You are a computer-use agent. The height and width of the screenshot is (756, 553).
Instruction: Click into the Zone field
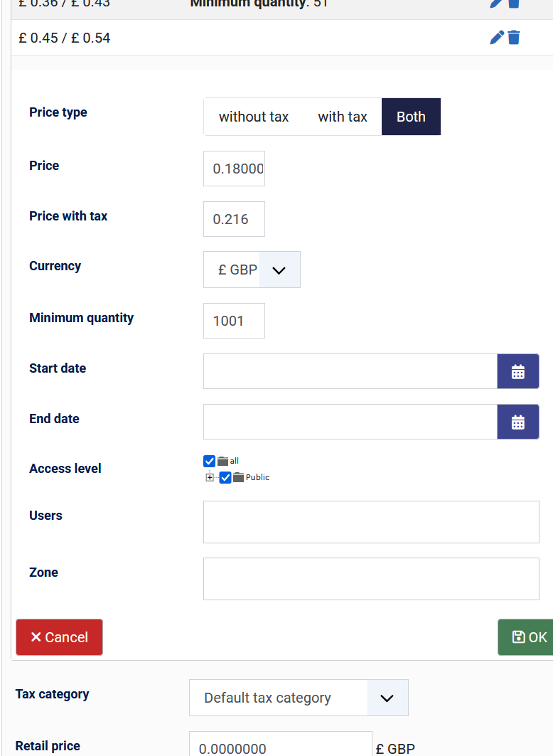pyautogui.click(x=371, y=579)
